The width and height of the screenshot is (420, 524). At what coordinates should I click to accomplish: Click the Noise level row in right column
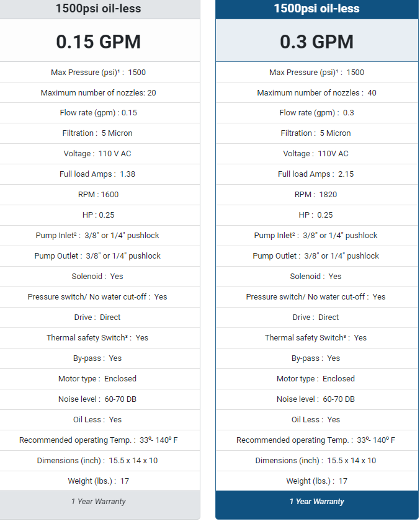tap(316, 399)
